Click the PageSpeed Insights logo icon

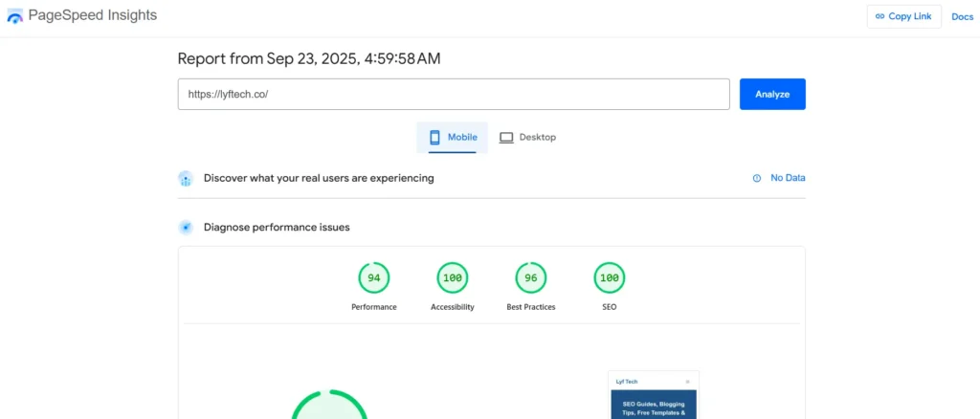15,16
